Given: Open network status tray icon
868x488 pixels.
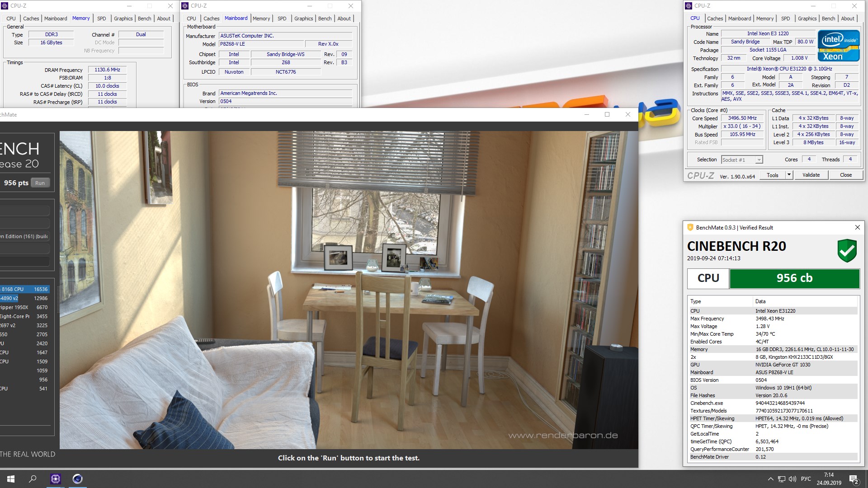Looking at the screenshot, I should [782, 479].
